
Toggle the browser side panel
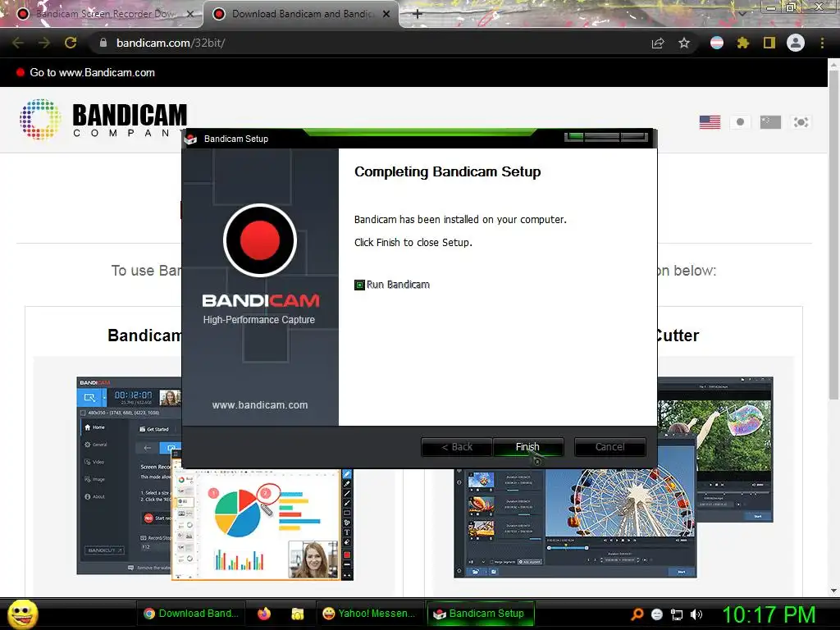click(x=769, y=43)
